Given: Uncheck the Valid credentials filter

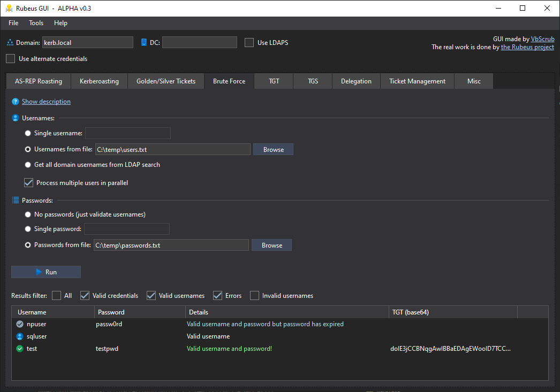Looking at the screenshot, I should pos(85,295).
